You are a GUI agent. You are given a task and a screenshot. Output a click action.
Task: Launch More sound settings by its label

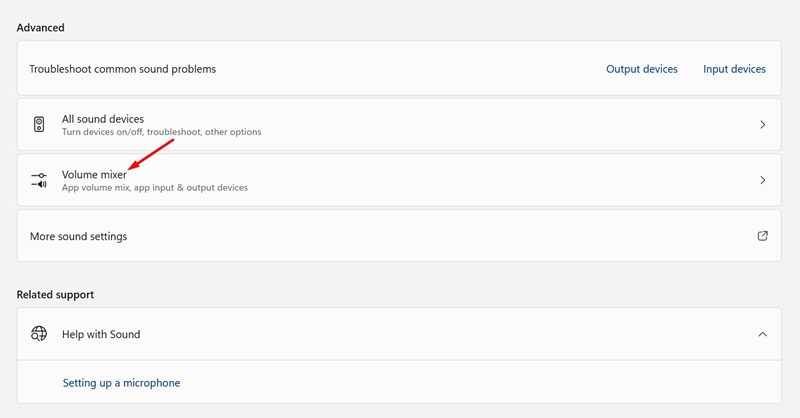point(78,237)
